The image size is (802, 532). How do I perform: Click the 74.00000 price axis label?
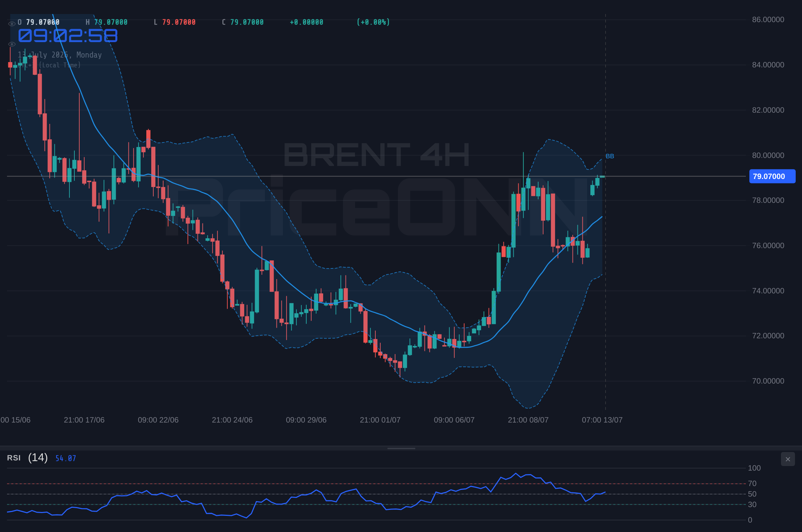tap(768, 291)
